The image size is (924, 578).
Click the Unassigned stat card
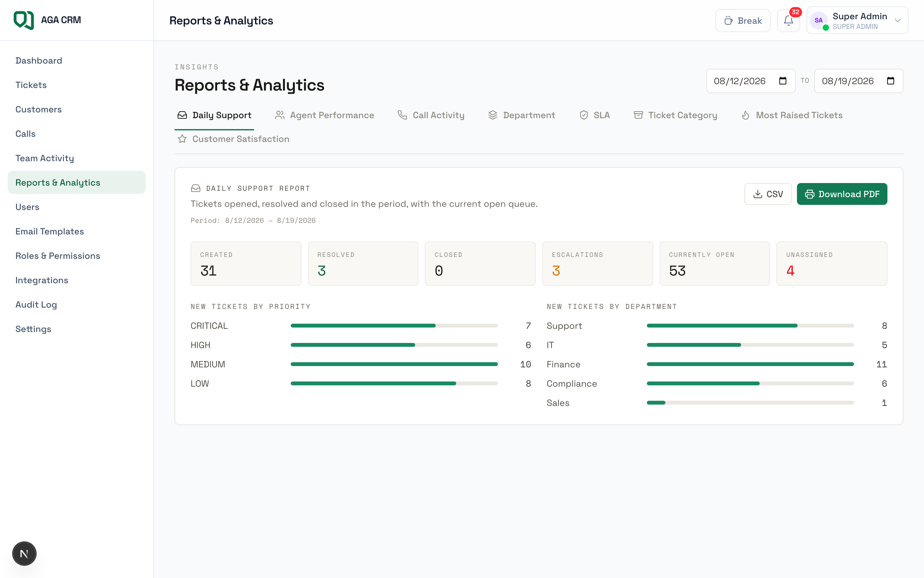832,263
